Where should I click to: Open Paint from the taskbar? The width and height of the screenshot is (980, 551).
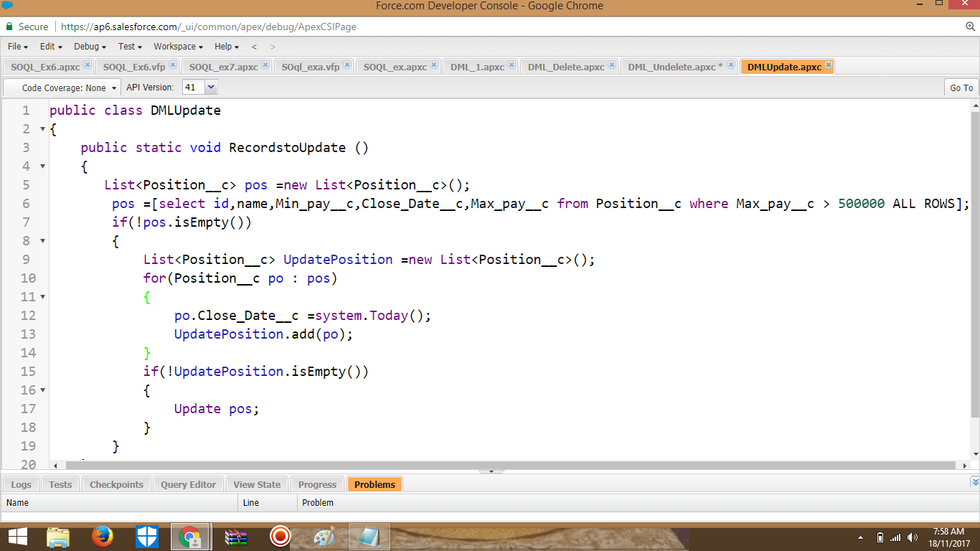point(324,537)
